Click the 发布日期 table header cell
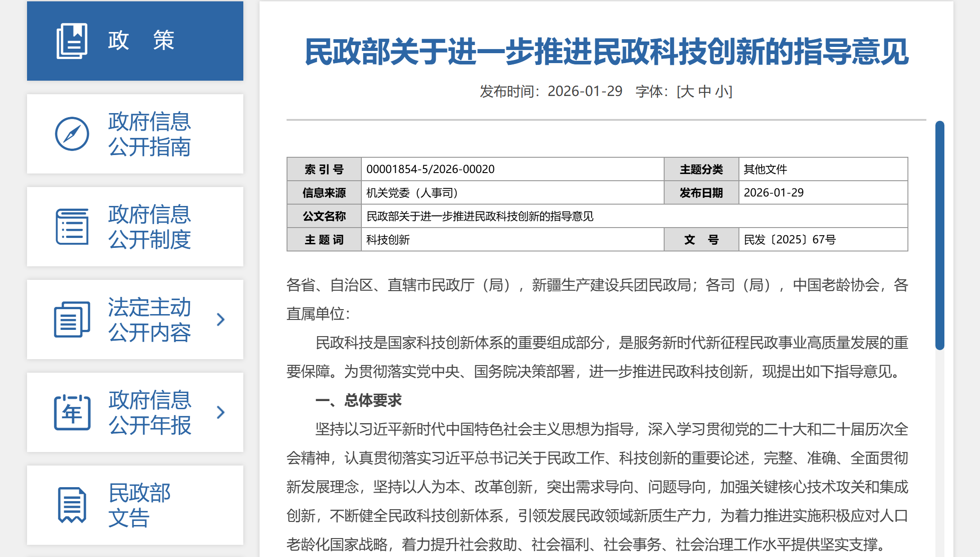The height and width of the screenshot is (557, 980). point(702,192)
